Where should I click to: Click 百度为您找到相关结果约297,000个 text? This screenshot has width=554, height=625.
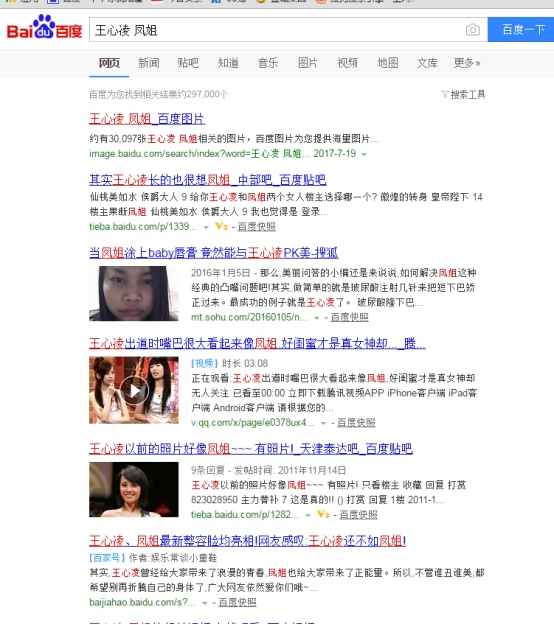(x=159, y=94)
